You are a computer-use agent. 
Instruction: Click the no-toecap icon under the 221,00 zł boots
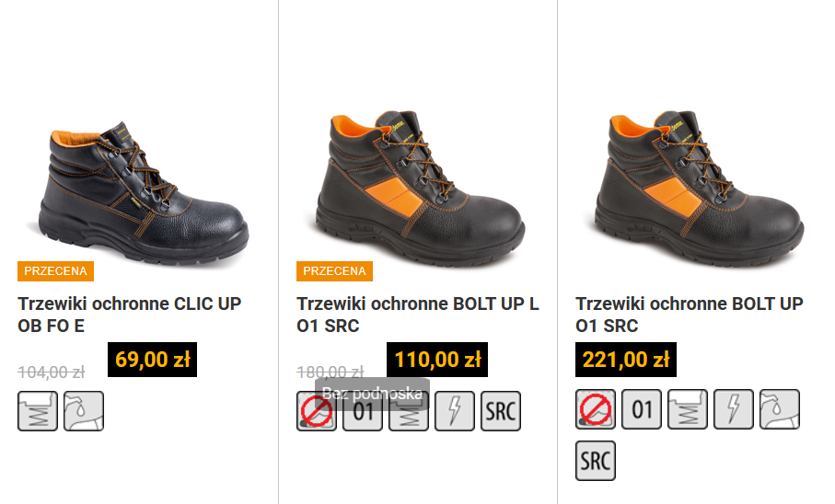(x=596, y=408)
